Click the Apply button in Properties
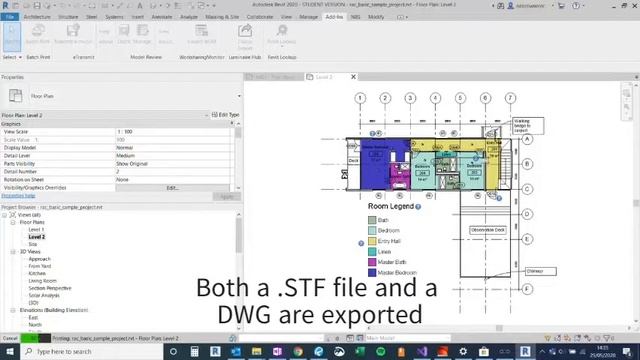The height and width of the screenshot is (360, 640). click(227, 196)
